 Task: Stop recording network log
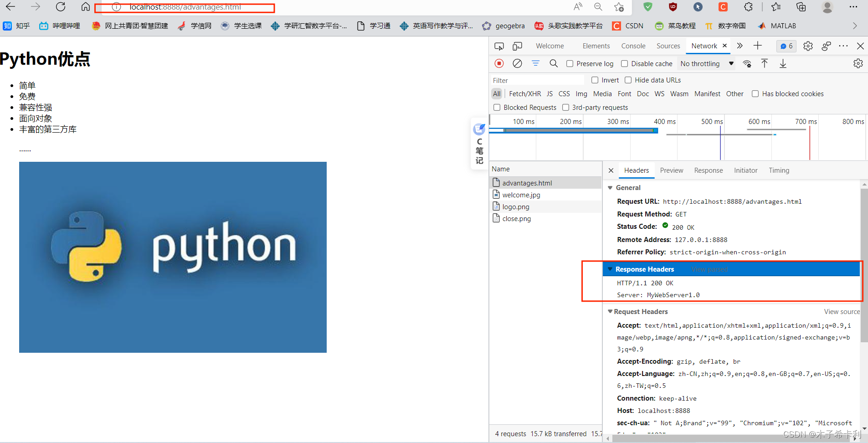click(499, 63)
